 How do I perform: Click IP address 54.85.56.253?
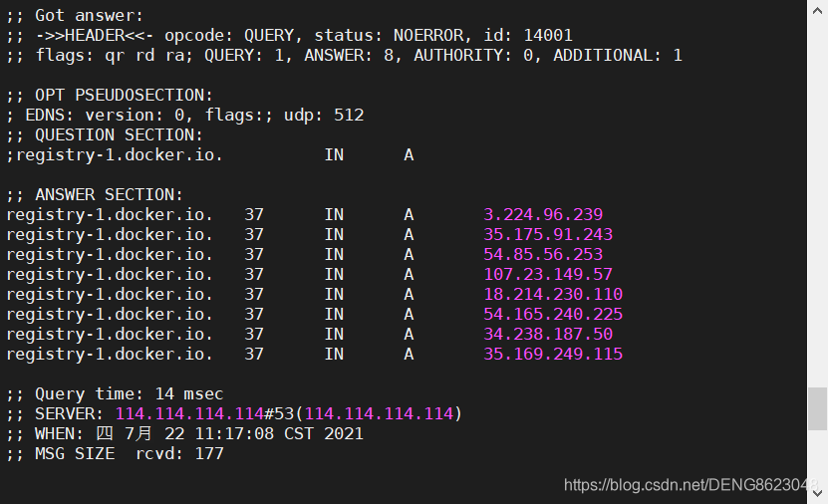click(x=543, y=254)
